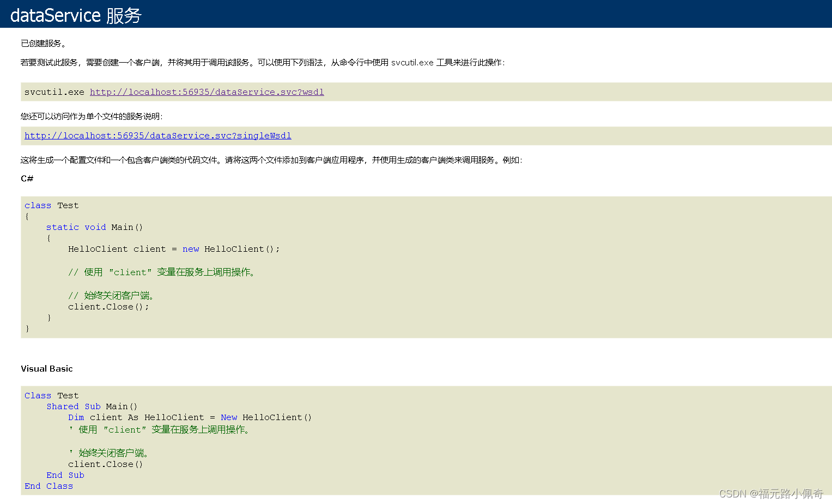The image size is (832, 504).
Task: Click the "End Class" line
Action: click(x=48, y=486)
